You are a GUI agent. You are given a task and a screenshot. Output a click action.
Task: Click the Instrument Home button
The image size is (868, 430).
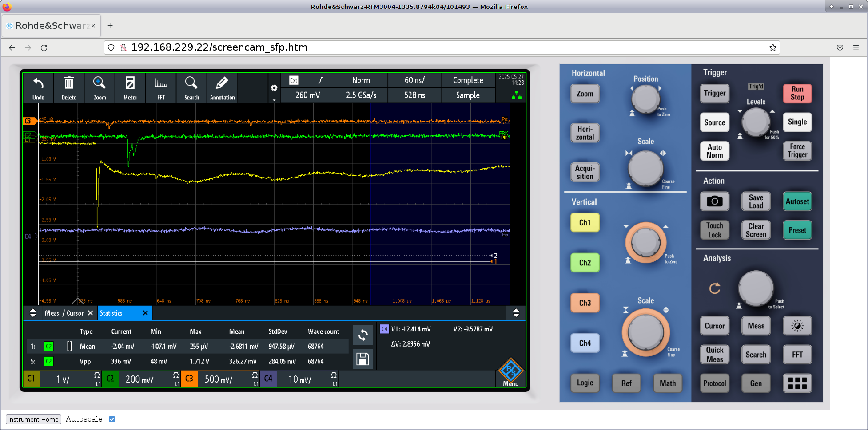point(33,419)
